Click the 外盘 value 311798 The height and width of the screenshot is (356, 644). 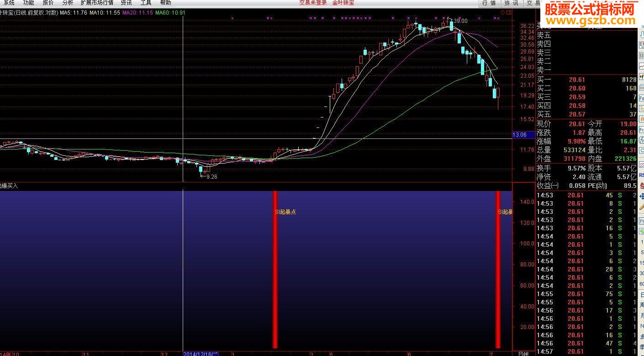point(575,159)
